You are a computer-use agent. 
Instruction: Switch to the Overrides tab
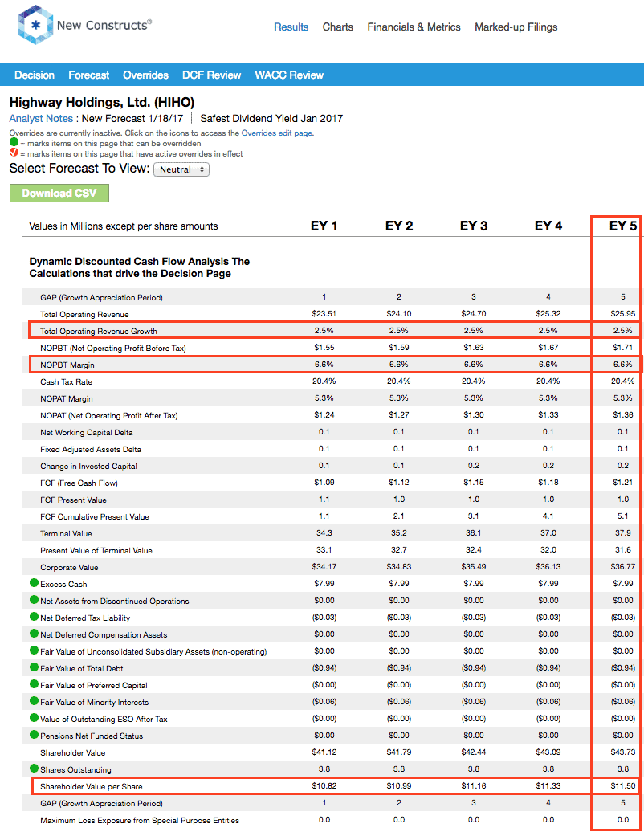point(145,75)
